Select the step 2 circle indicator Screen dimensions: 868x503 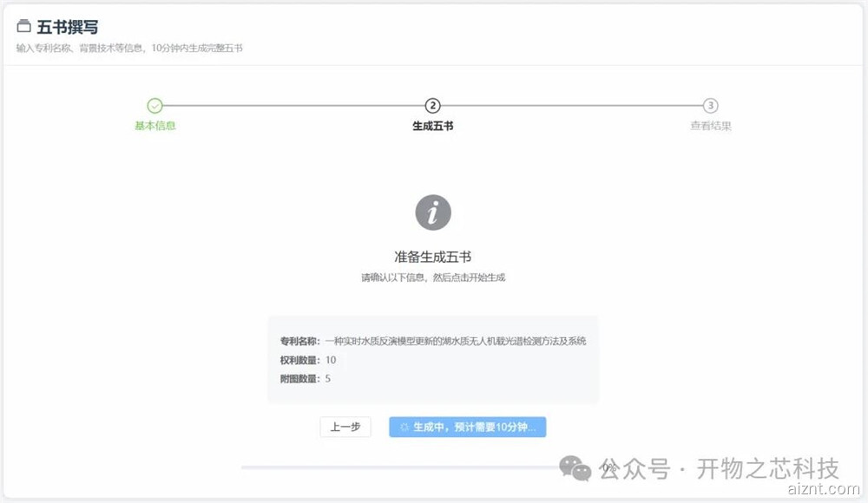[432, 106]
